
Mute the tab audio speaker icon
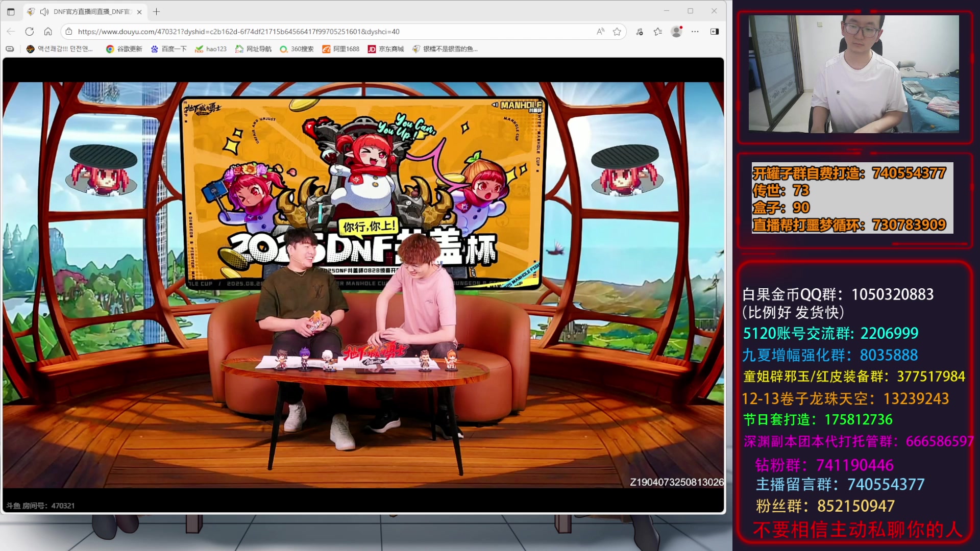point(45,11)
